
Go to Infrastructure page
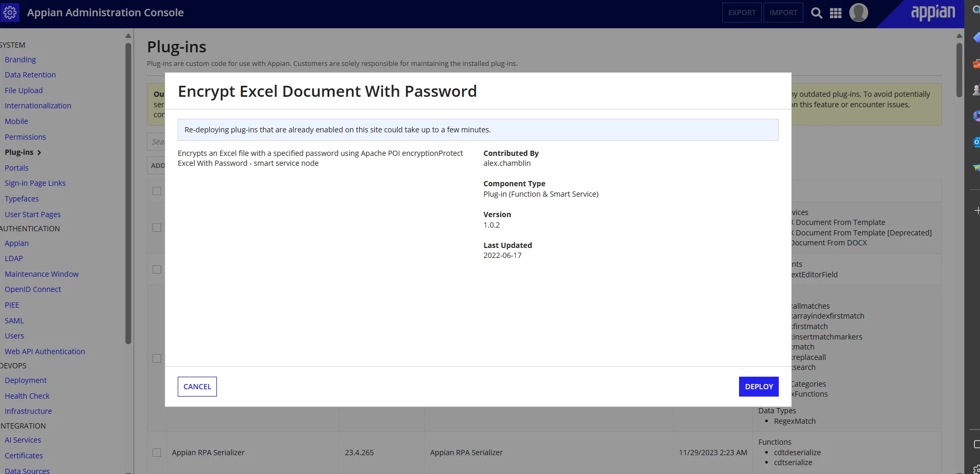[x=28, y=411]
